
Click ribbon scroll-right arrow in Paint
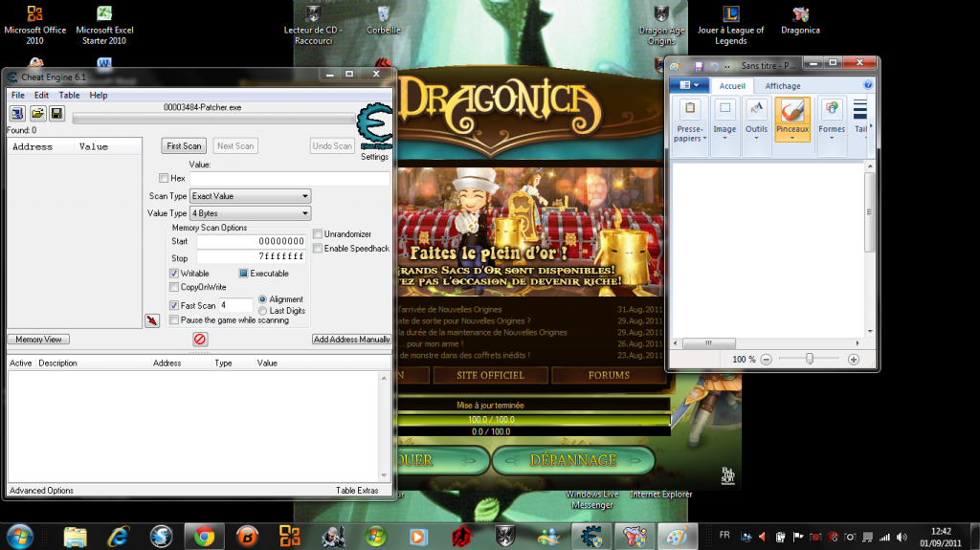tap(871, 127)
